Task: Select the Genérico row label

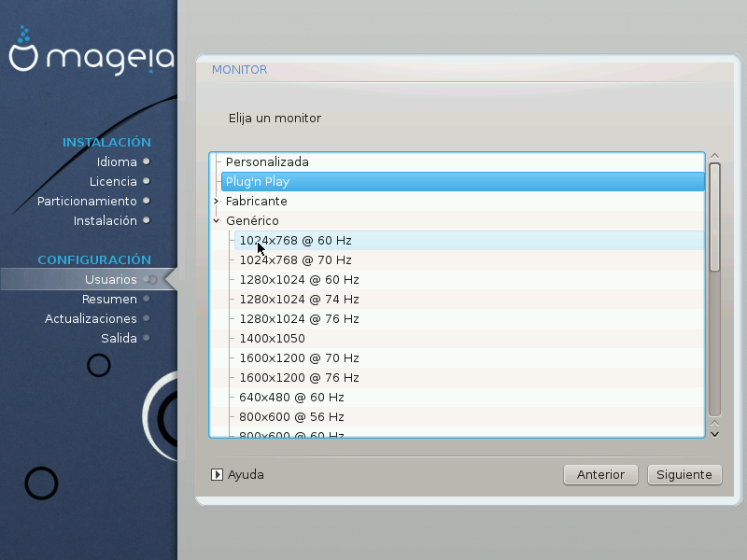Action: [x=252, y=220]
